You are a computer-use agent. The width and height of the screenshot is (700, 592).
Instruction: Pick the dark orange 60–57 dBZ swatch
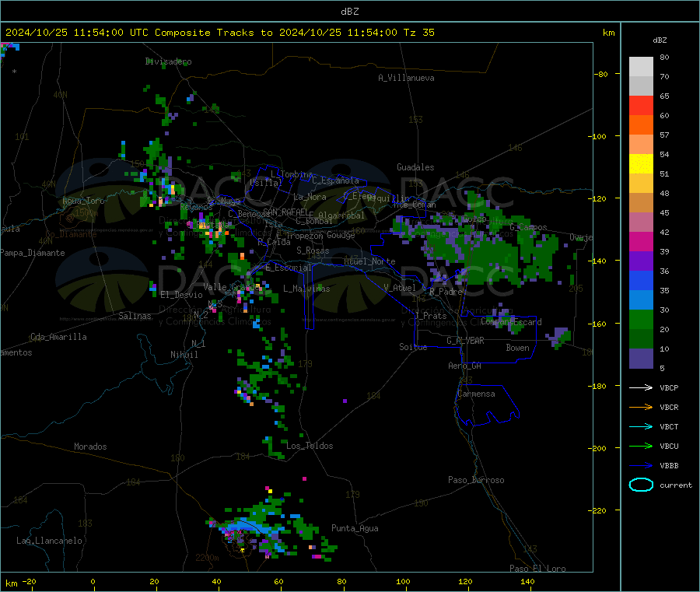click(641, 125)
